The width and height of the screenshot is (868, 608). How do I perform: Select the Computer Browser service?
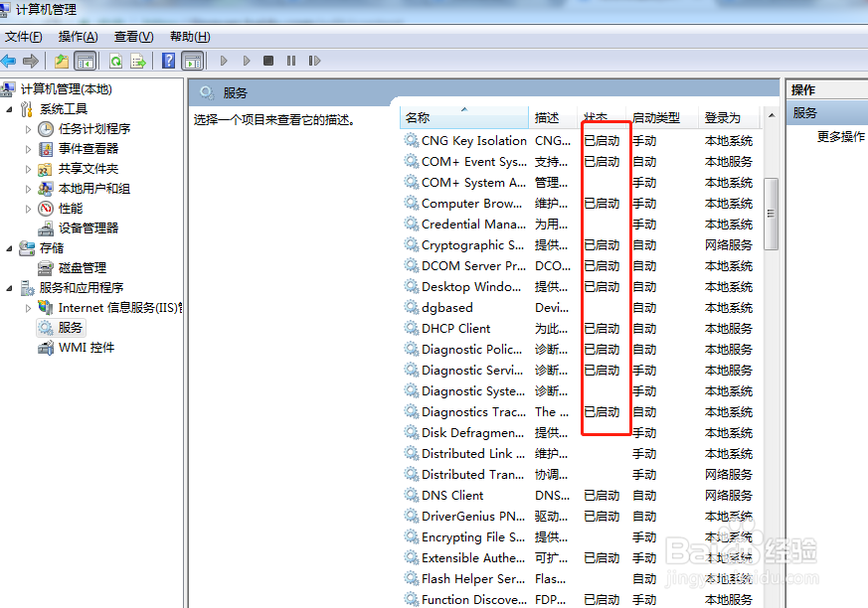581,204
